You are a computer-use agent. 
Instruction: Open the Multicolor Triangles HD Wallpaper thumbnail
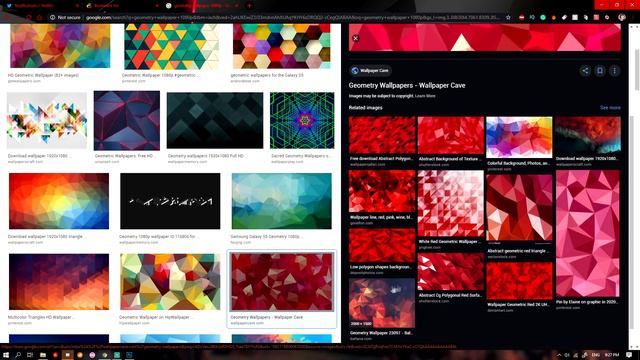point(59,282)
